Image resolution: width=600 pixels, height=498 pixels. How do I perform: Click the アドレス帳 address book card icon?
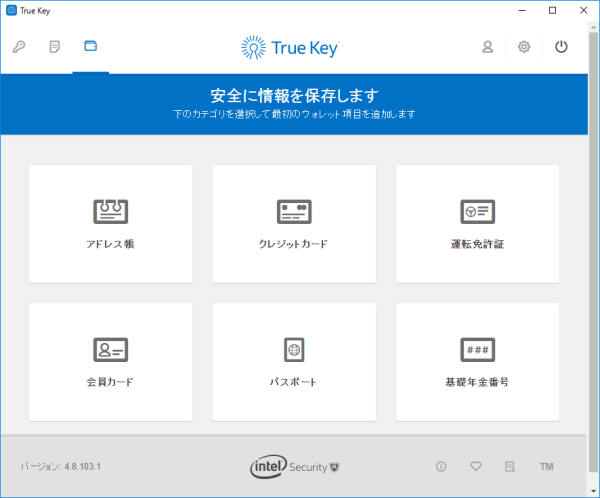click(111, 212)
